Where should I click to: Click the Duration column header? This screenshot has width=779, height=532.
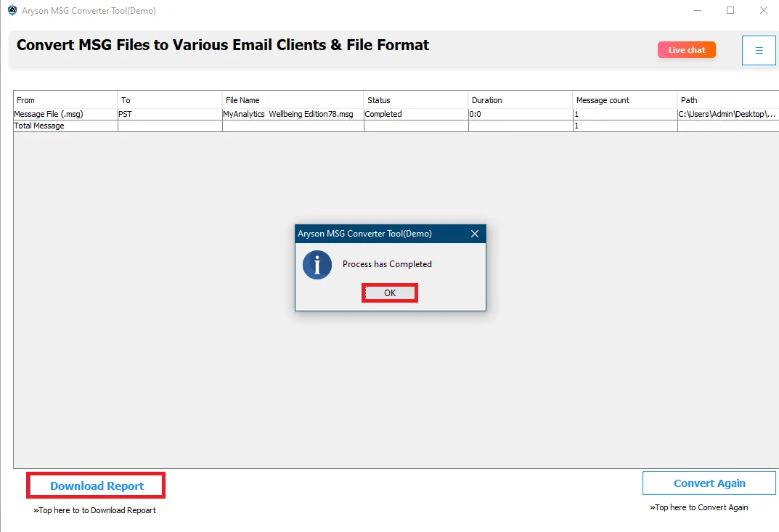pos(520,100)
